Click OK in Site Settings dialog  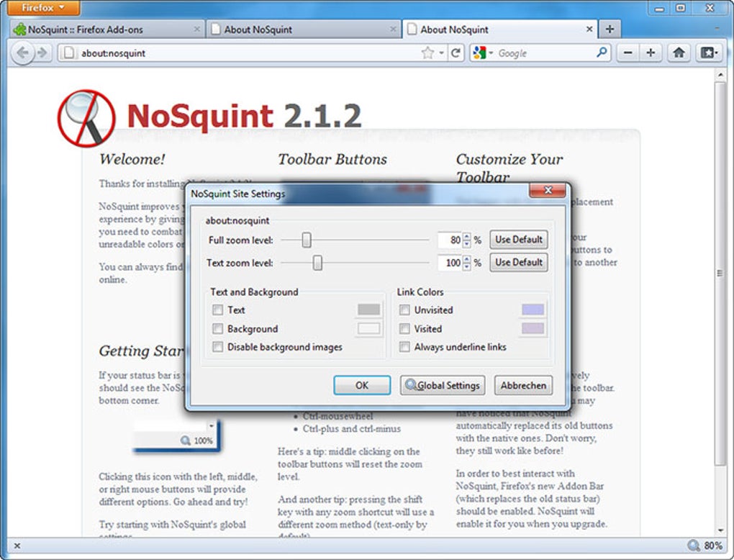point(362,385)
